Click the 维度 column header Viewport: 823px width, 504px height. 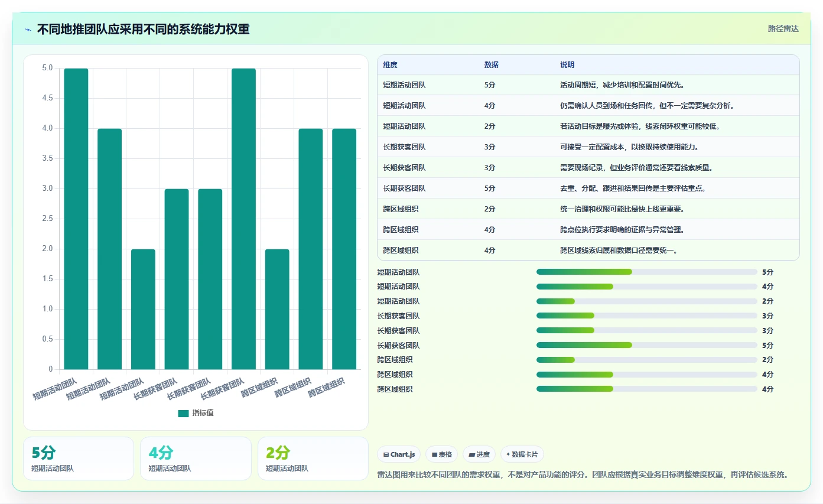(x=390, y=65)
